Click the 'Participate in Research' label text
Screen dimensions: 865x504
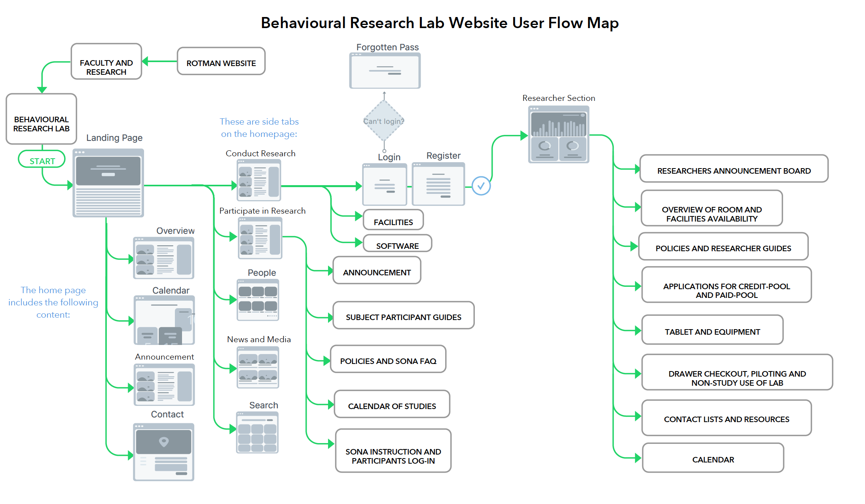pyautogui.click(x=262, y=211)
